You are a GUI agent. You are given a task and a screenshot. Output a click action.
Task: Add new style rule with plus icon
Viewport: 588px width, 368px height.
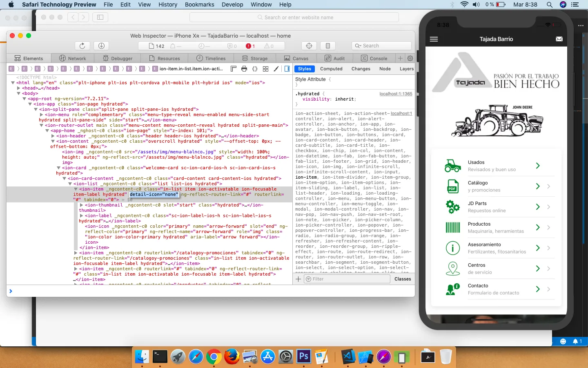[298, 279]
